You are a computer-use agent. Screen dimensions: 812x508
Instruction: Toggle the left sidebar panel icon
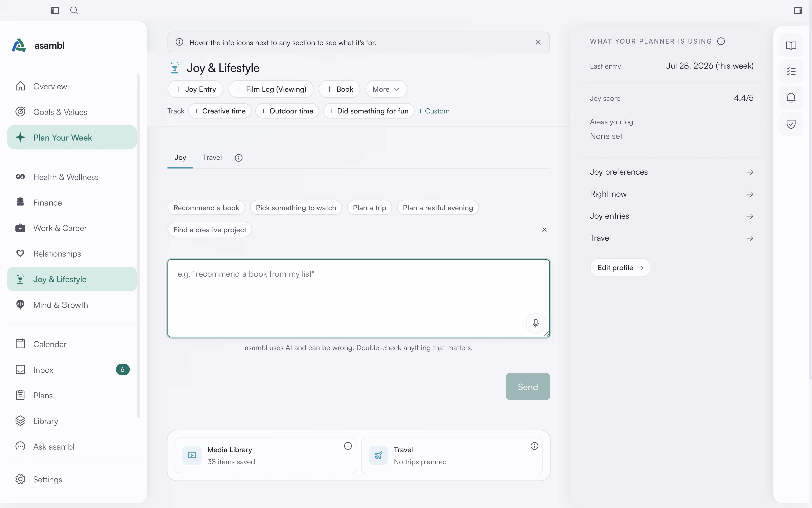tap(55, 10)
